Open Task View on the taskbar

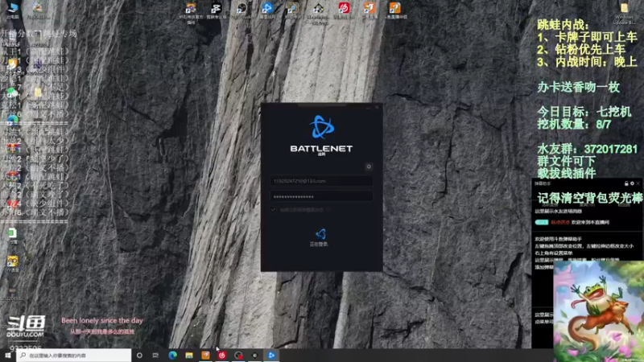[x=155, y=356]
